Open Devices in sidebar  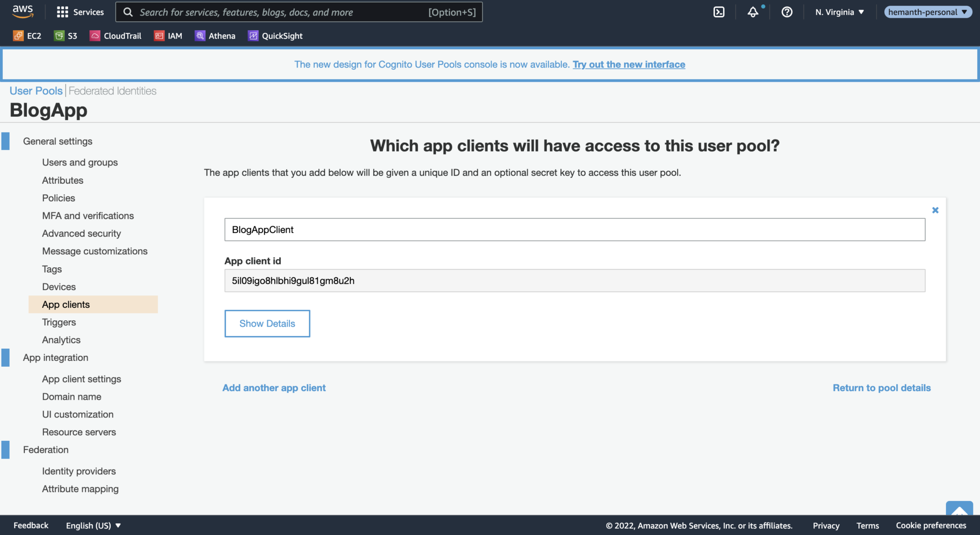59,287
